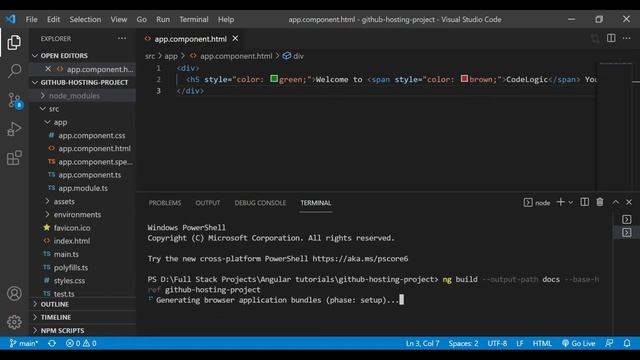Create a new terminal with plus icon

(560, 202)
